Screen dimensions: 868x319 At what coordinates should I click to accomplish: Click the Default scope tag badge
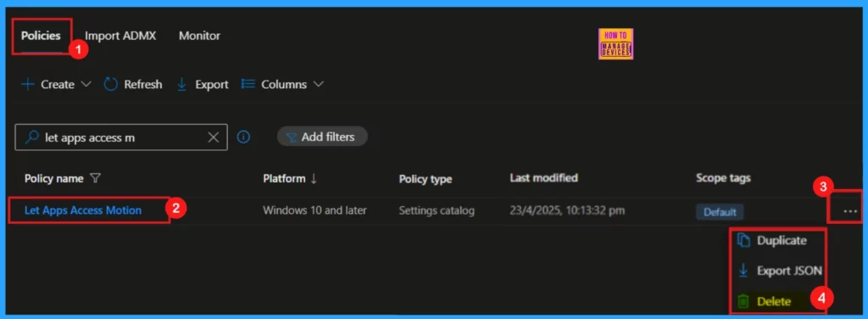tap(720, 211)
